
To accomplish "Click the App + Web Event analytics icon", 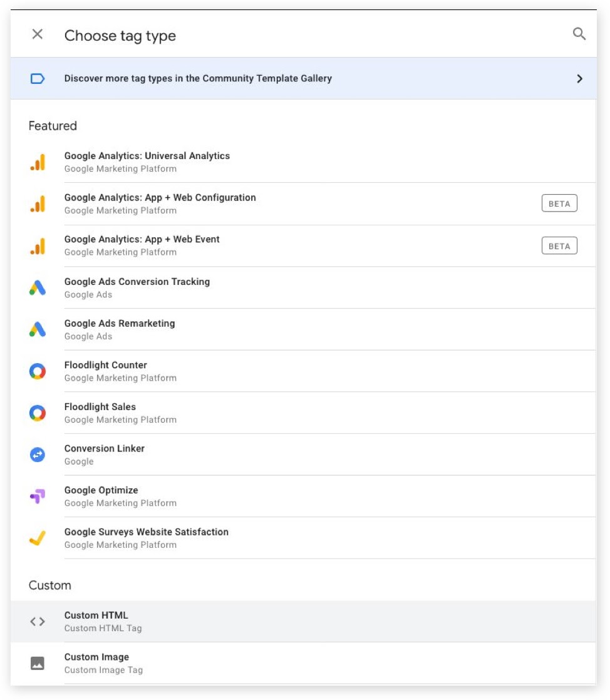I will (x=38, y=245).
